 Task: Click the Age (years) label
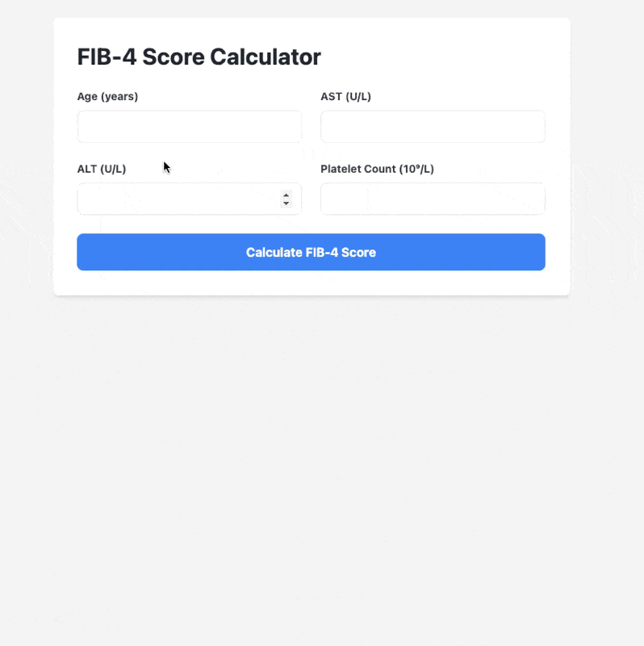(x=107, y=96)
